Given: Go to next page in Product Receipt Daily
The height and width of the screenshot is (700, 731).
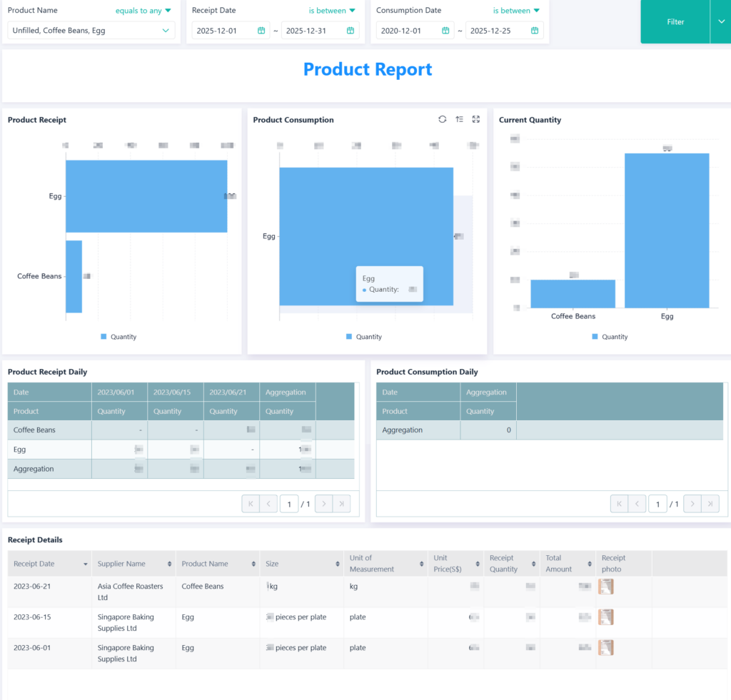Looking at the screenshot, I should (x=323, y=504).
